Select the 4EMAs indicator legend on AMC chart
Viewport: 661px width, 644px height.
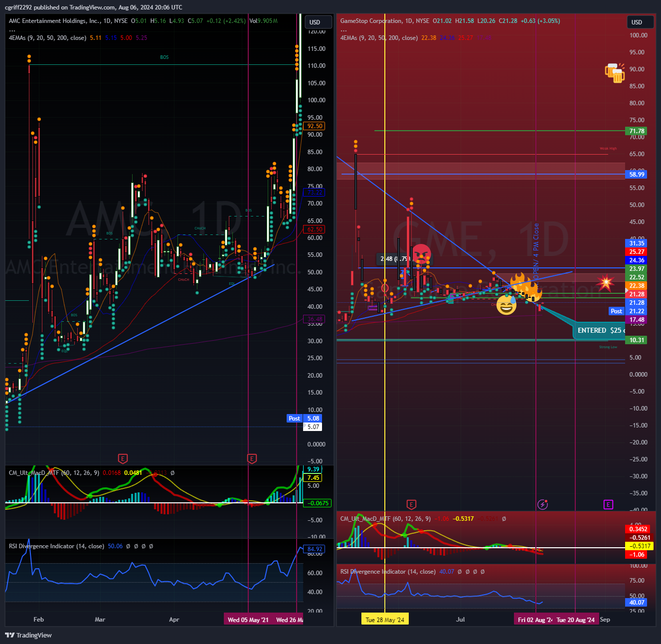pos(47,38)
